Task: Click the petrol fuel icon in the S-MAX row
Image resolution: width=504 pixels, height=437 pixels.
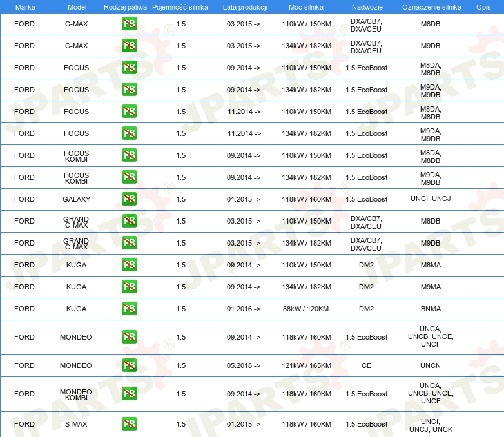Action: tap(129, 423)
